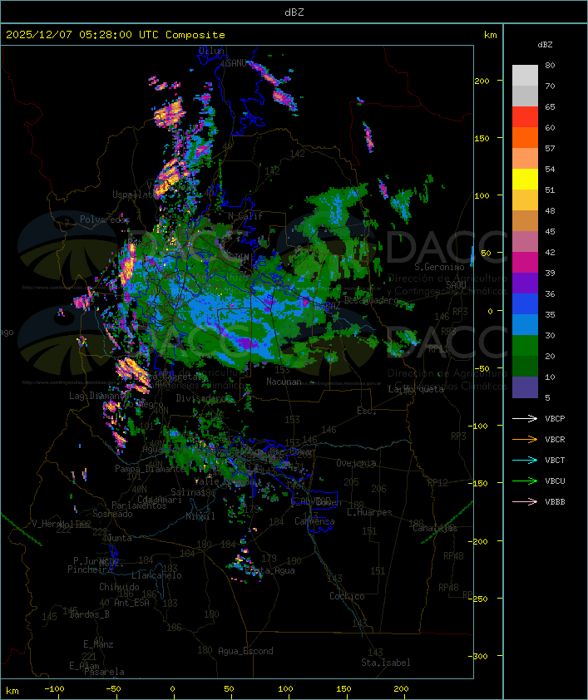Viewport: 588px width, 700px height.
Task: Click the Carmensa map label
Action: (314, 521)
